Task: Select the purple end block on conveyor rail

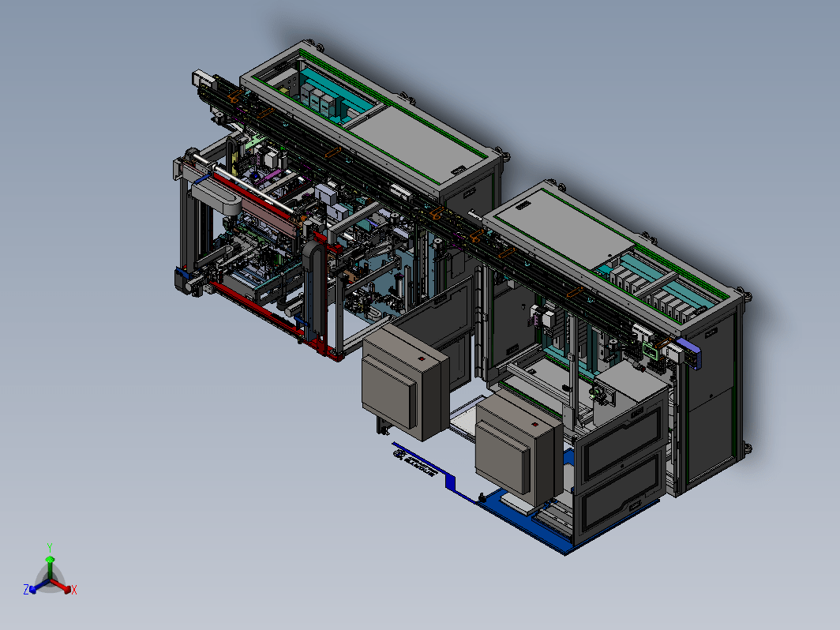Action: (x=689, y=352)
